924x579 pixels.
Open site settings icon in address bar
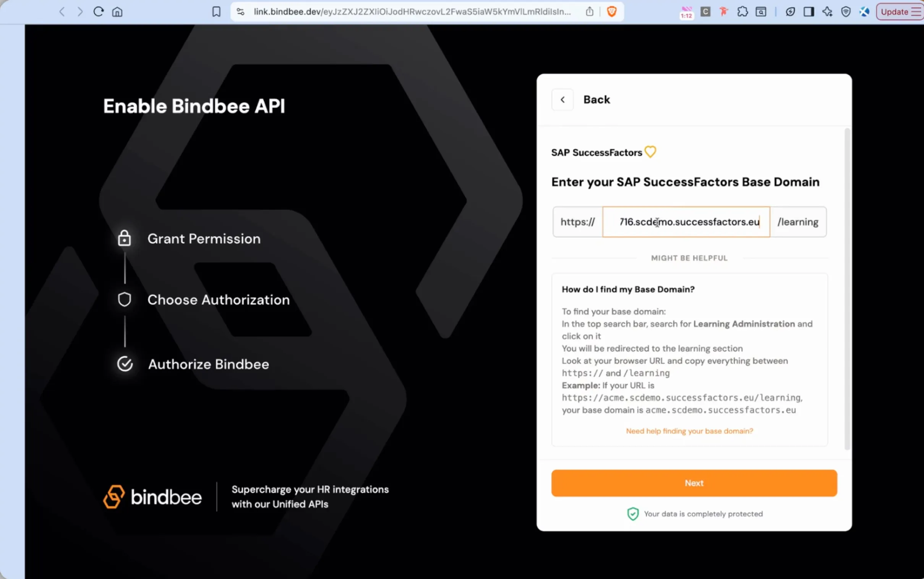click(x=241, y=12)
